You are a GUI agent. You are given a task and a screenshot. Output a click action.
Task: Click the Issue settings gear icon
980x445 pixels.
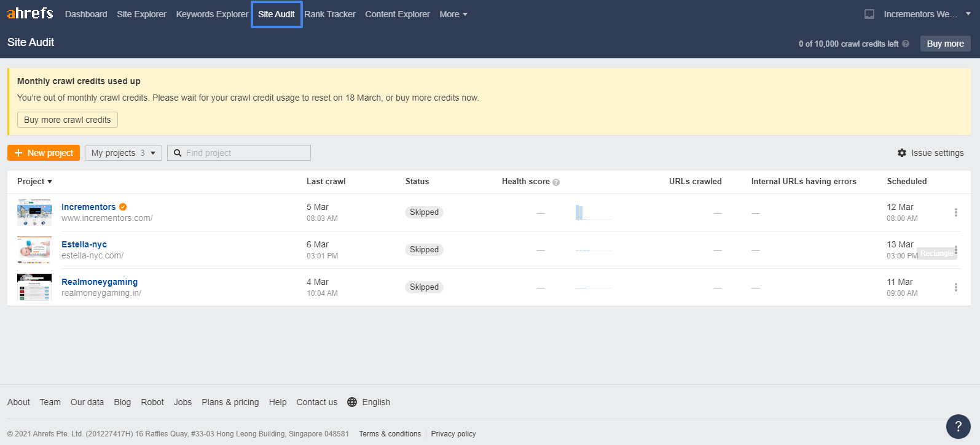coord(902,153)
